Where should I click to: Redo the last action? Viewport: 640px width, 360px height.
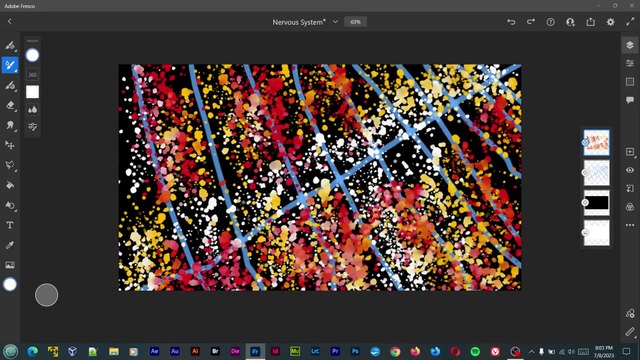[x=531, y=22]
